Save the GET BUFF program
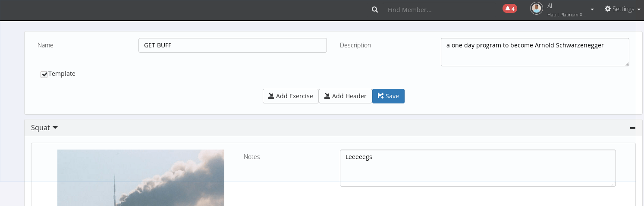Screen dimensions: 644x206 point(388,96)
